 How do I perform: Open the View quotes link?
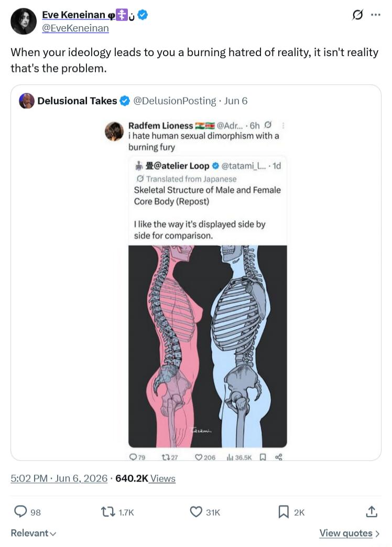[350, 533]
